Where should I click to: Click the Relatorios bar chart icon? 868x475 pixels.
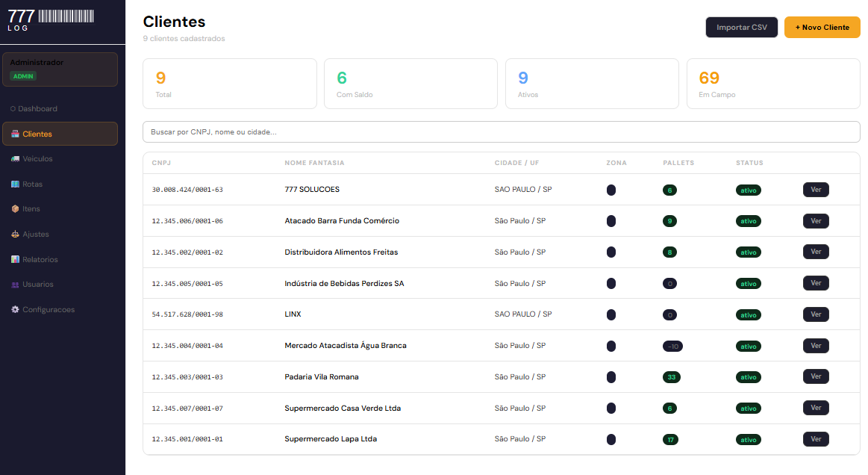tap(15, 260)
